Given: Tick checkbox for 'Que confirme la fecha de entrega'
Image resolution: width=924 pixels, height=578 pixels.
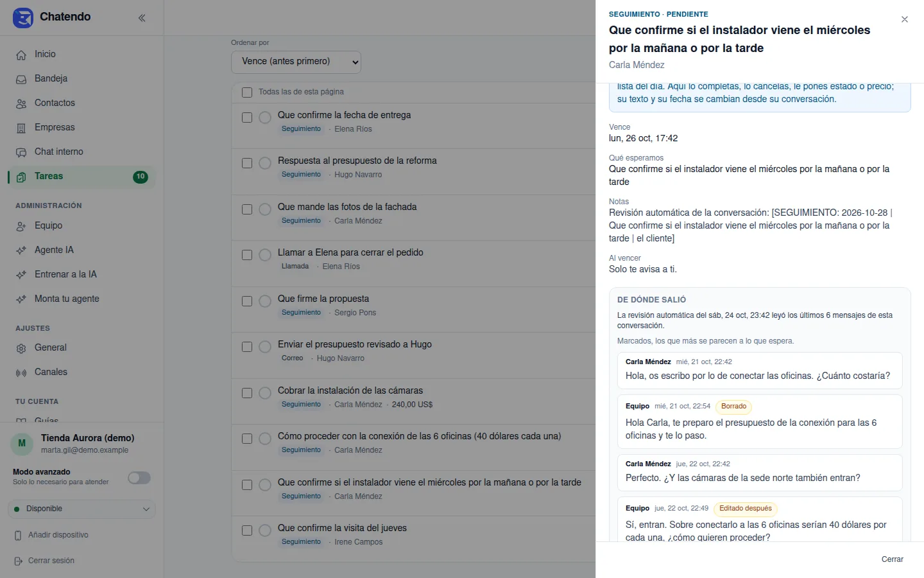Looking at the screenshot, I should (247, 118).
